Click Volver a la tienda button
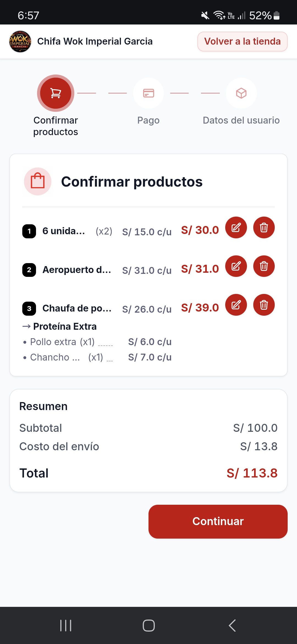This screenshot has height=644, width=297. pyautogui.click(x=243, y=42)
